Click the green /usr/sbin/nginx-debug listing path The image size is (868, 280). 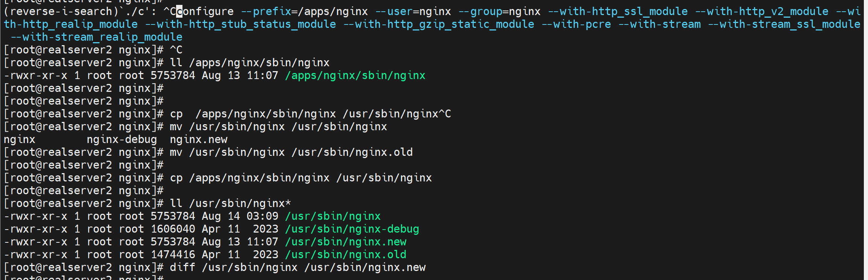[x=352, y=229]
